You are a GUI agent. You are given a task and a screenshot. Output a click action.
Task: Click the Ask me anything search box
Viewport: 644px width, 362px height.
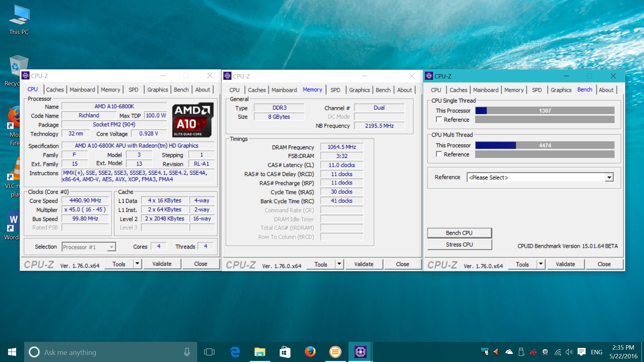coord(111,352)
